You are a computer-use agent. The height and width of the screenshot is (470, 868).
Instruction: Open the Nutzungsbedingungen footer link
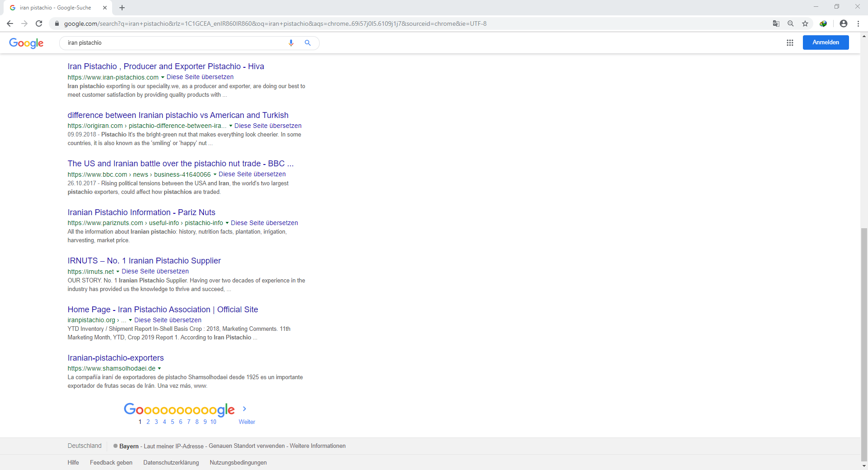(x=238, y=462)
